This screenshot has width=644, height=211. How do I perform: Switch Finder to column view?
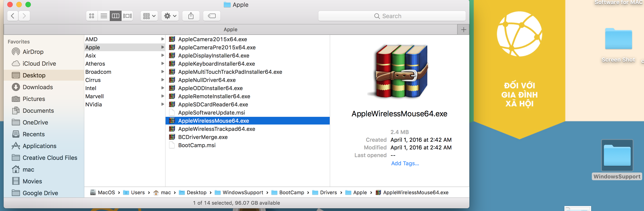115,16
